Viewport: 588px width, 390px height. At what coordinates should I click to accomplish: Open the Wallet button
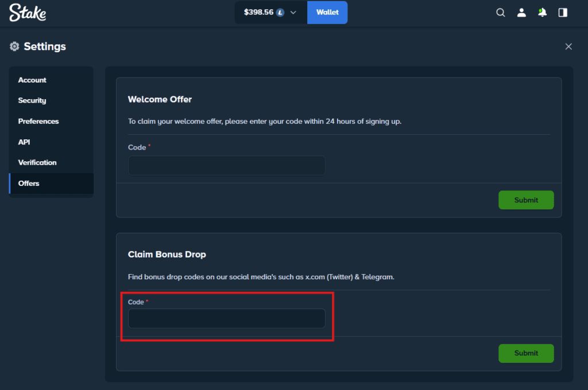pos(327,12)
